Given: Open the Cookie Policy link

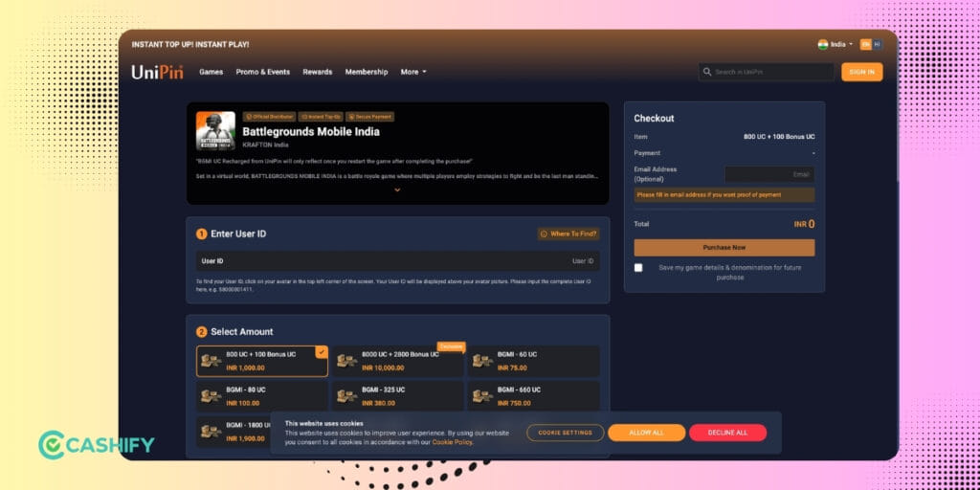Looking at the screenshot, I should click(453, 442).
